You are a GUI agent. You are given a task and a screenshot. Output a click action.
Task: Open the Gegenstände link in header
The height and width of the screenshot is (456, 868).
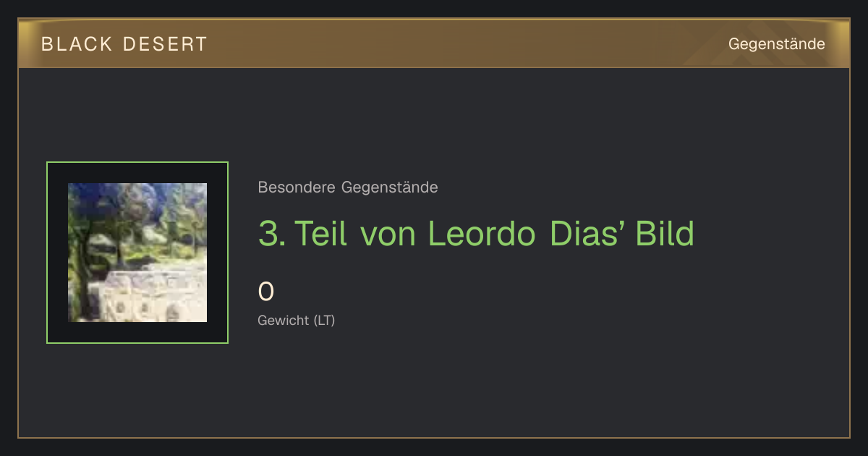776,44
